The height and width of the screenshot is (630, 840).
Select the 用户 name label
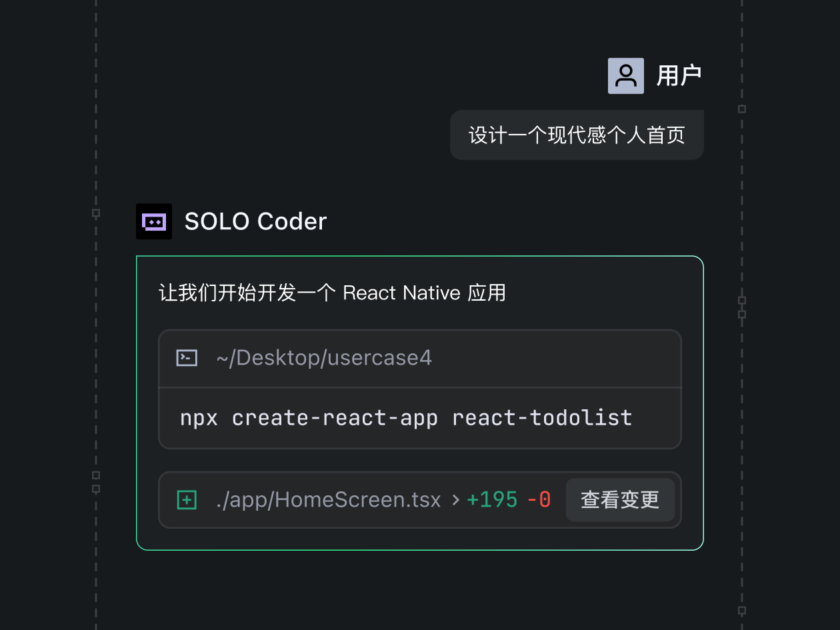[679, 75]
